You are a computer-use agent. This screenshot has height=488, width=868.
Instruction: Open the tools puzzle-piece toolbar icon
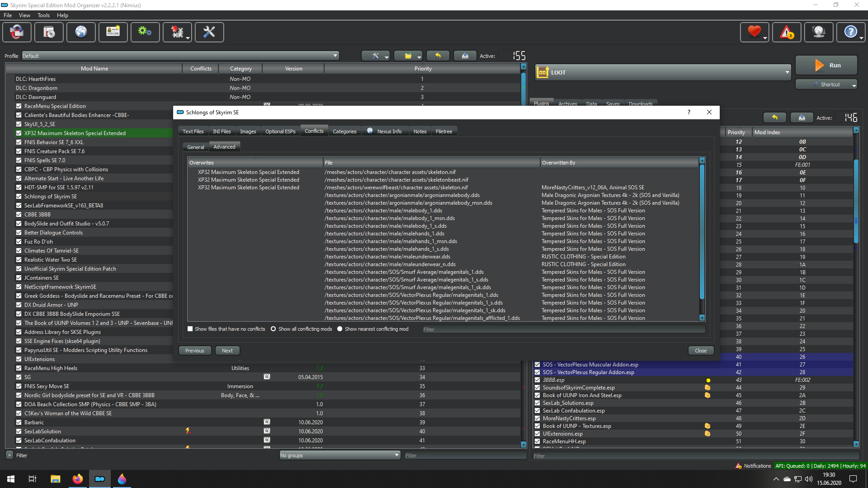[x=177, y=32]
